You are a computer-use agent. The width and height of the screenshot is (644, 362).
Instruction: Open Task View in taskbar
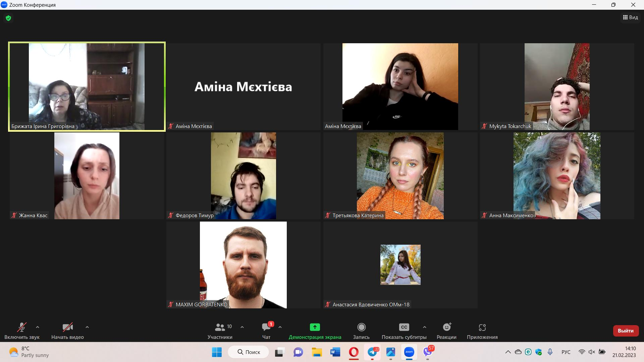click(x=279, y=352)
